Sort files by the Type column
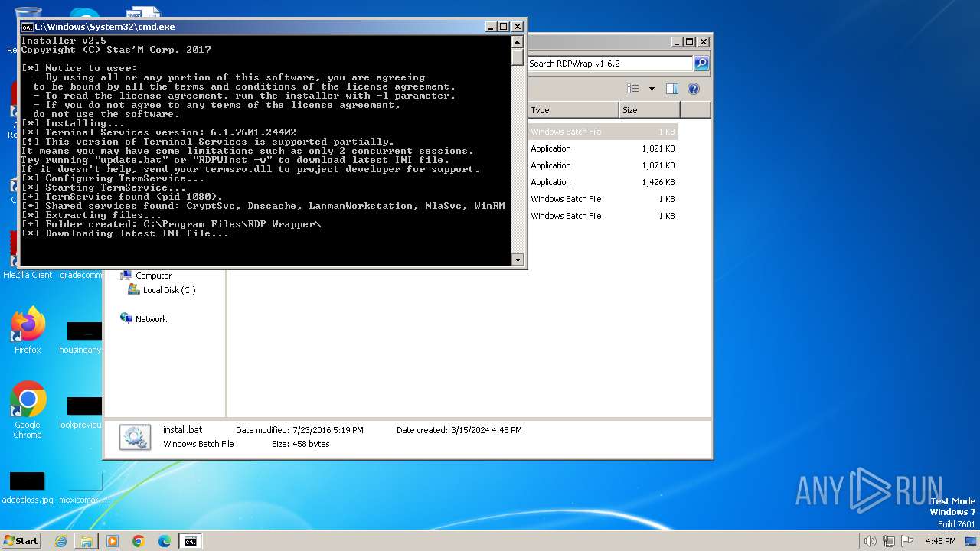This screenshot has height=551, width=980. pos(573,110)
